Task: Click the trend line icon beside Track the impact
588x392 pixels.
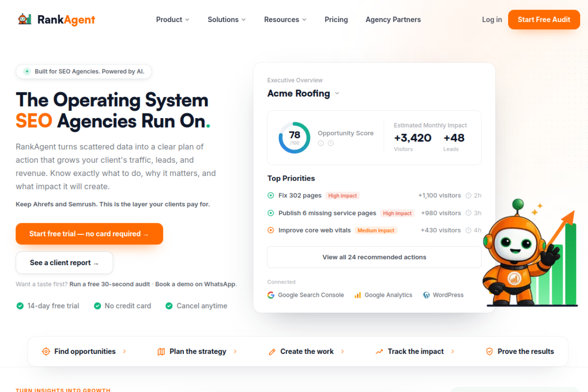Action: (379, 352)
